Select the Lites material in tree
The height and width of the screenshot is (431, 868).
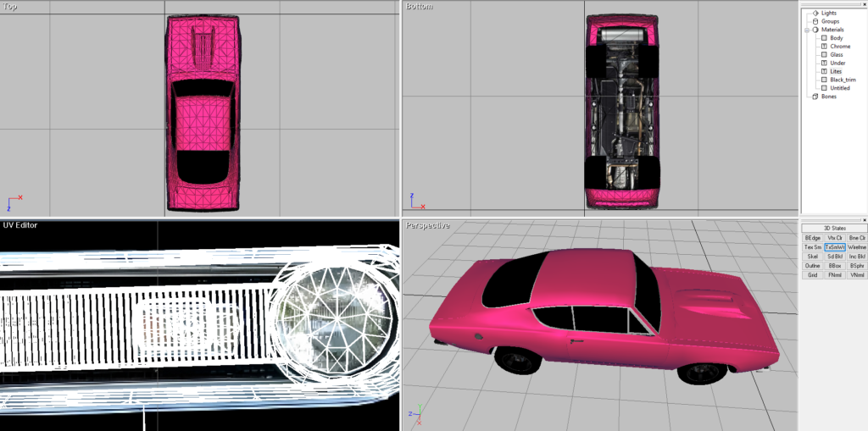(836, 71)
